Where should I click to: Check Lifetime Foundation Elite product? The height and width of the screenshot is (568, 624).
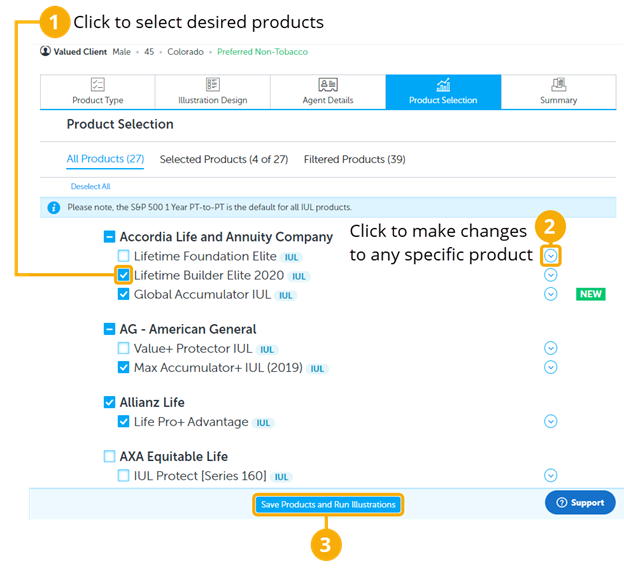tap(123, 256)
